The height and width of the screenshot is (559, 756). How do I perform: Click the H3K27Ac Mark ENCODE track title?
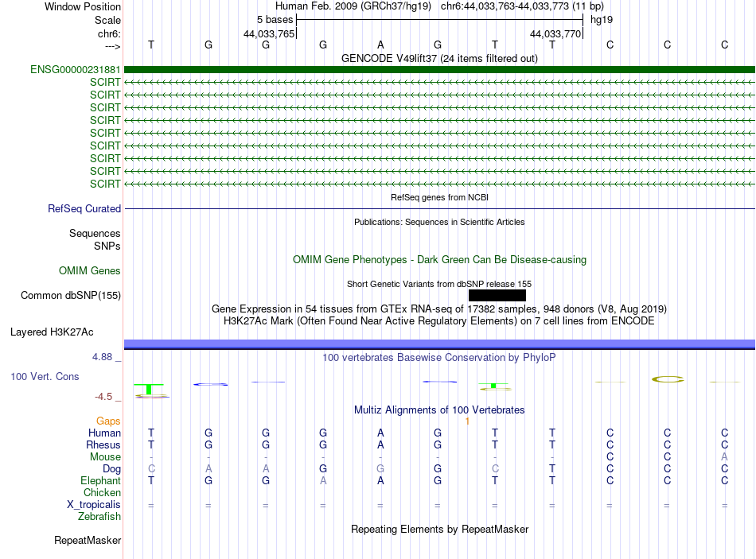[x=439, y=321]
